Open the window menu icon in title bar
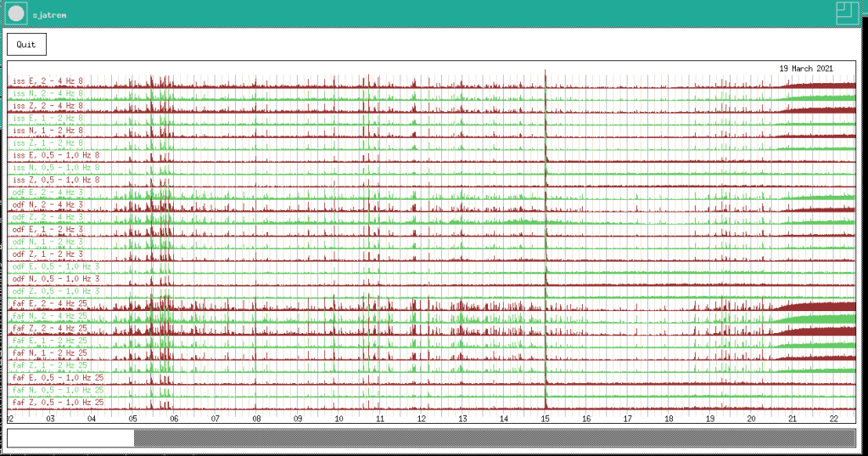868x456 pixels. coord(16,14)
